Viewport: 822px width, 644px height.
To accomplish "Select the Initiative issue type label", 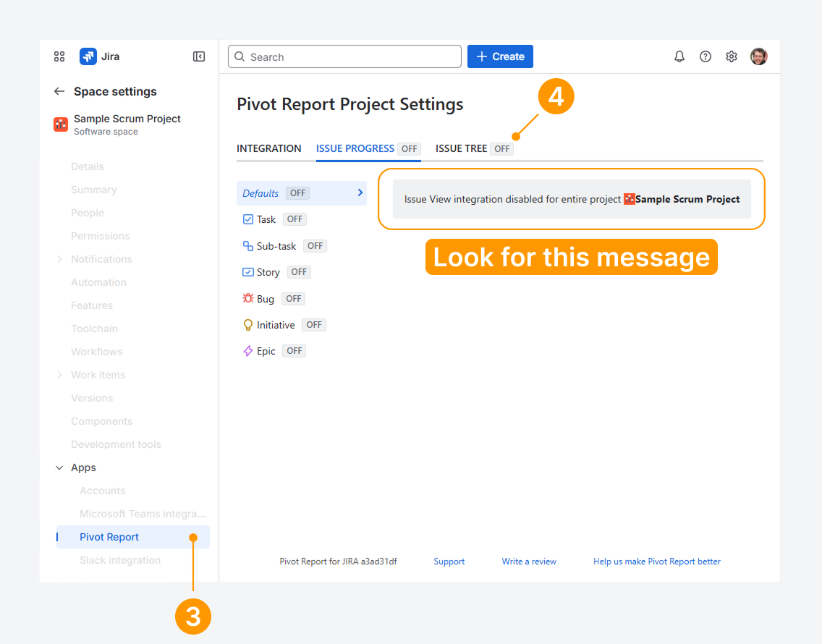I will (x=276, y=325).
